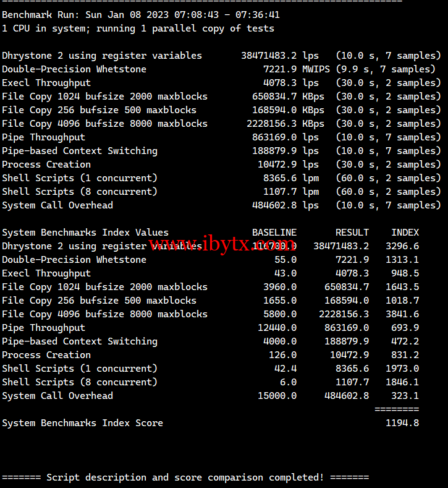Click the Dhrystone index value 3296.6
The image size is (448, 488).
(x=402, y=246)
